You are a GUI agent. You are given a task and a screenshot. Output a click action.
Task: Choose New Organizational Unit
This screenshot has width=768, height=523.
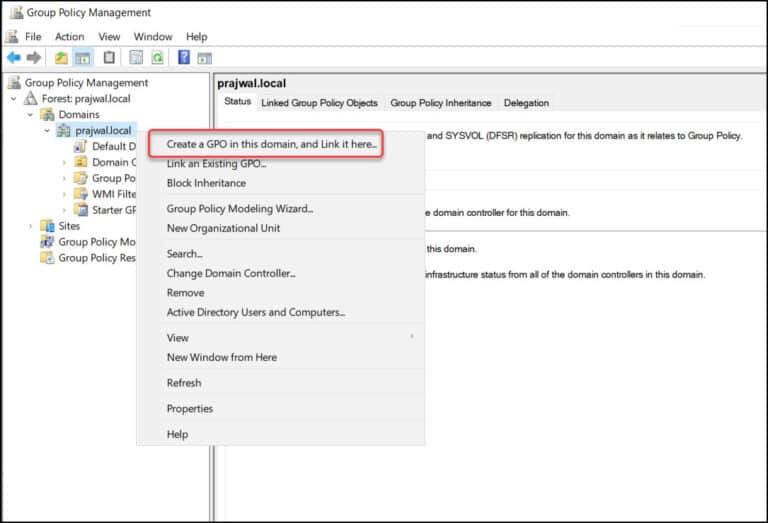point(223,228)
